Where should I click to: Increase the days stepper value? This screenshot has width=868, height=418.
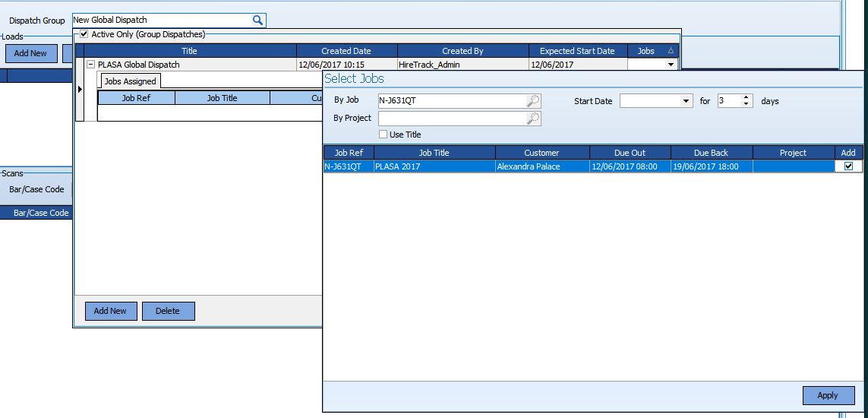(746, 97)
